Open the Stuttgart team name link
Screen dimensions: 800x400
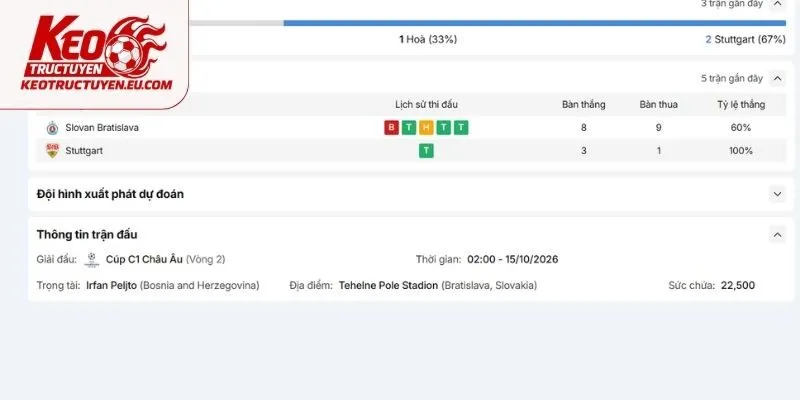tap(84, 151)
